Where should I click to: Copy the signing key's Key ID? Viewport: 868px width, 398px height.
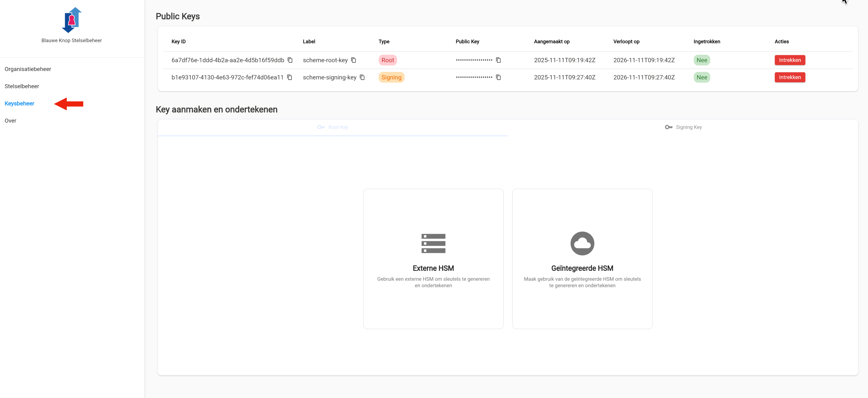click(289, 77)
